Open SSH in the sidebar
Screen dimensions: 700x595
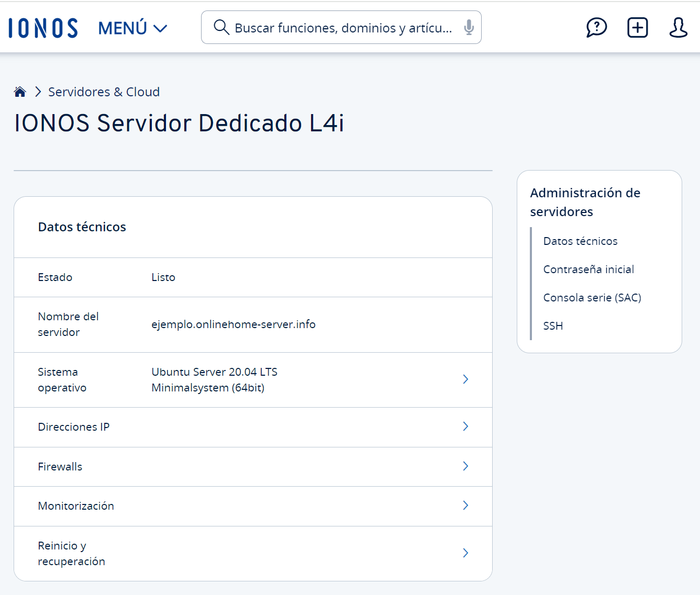click(553, 326)
